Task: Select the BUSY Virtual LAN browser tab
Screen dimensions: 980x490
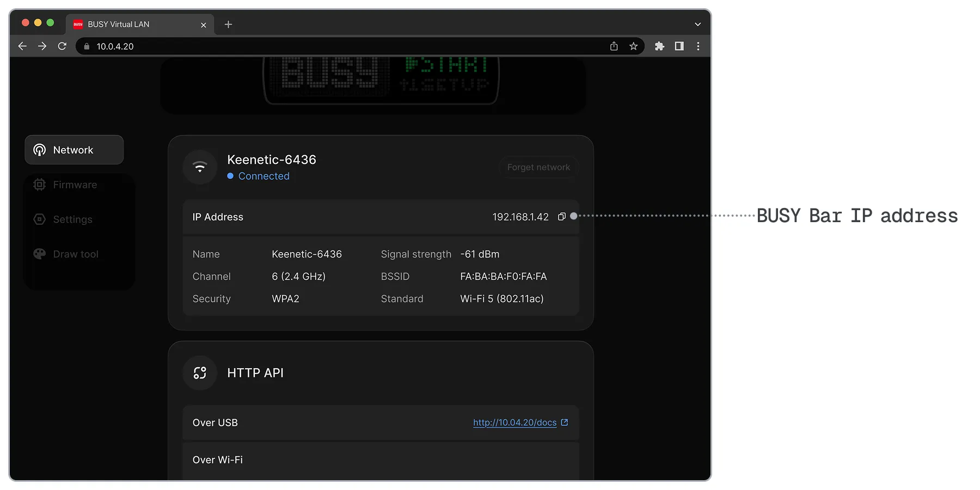Action: click(140, 24)
